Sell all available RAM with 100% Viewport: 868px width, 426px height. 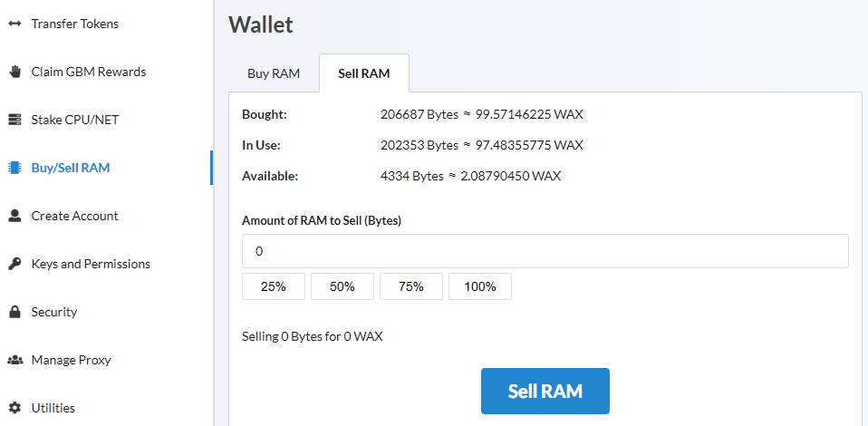tap(480, 286)
